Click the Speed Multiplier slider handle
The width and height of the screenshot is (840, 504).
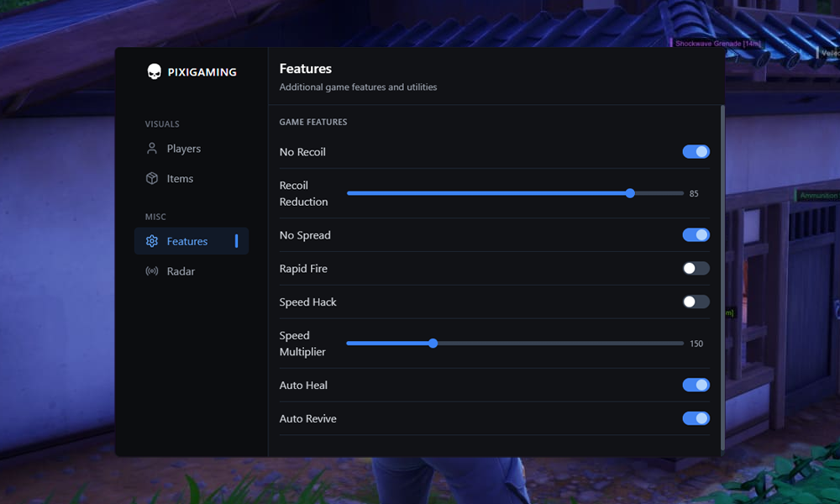pos(433,344)
